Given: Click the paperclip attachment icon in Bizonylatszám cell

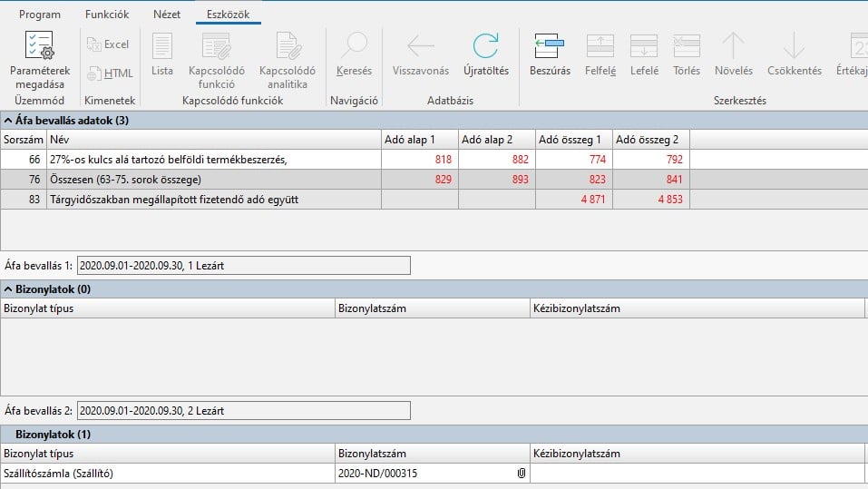Looking at the screenshot, I should (521, 473).
